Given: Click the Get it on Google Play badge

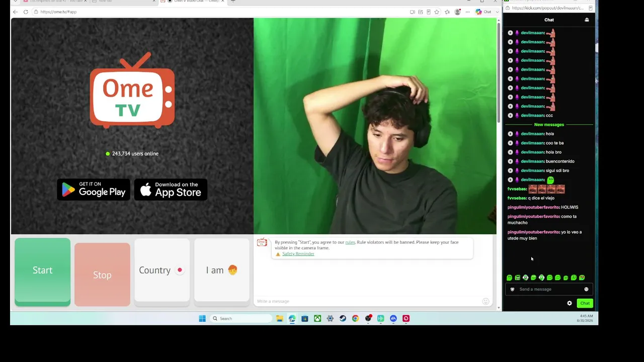Looking at the screenshot, I should tap(94, 190).
